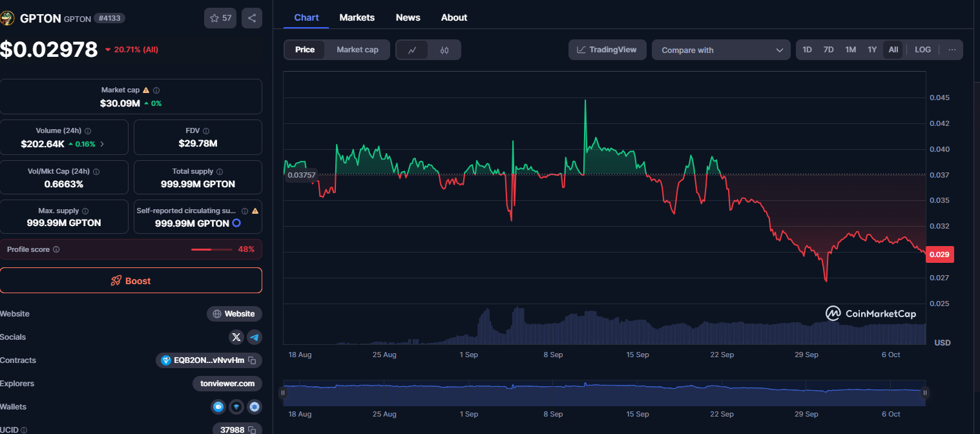Open the X (Twitter) social link
This screenshot has height=434, width=980.
pyautogui.click(x=236, y=337)
